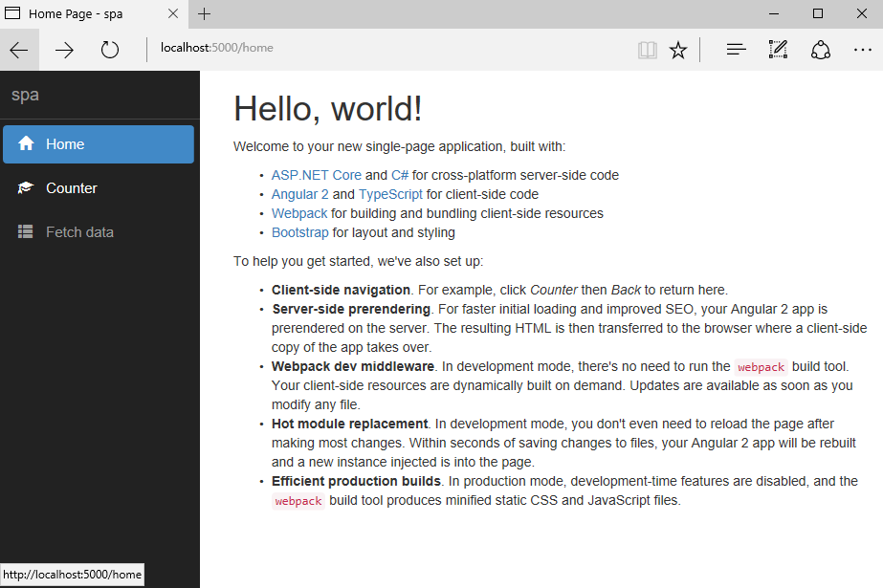Make a Web Note pen icon
Screen dimensions: 883x588
[779, 50]
